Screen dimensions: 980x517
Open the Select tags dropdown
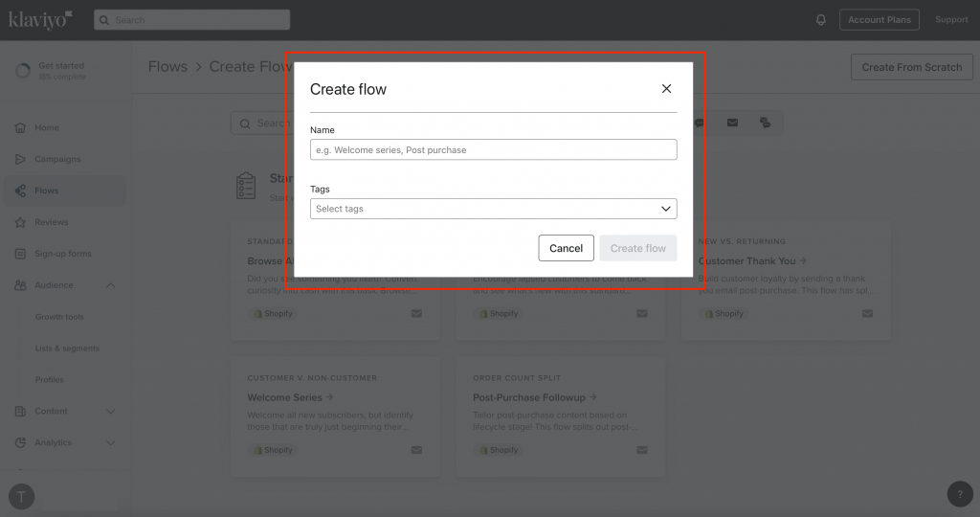pyautogui.click(x=493, y=209)
